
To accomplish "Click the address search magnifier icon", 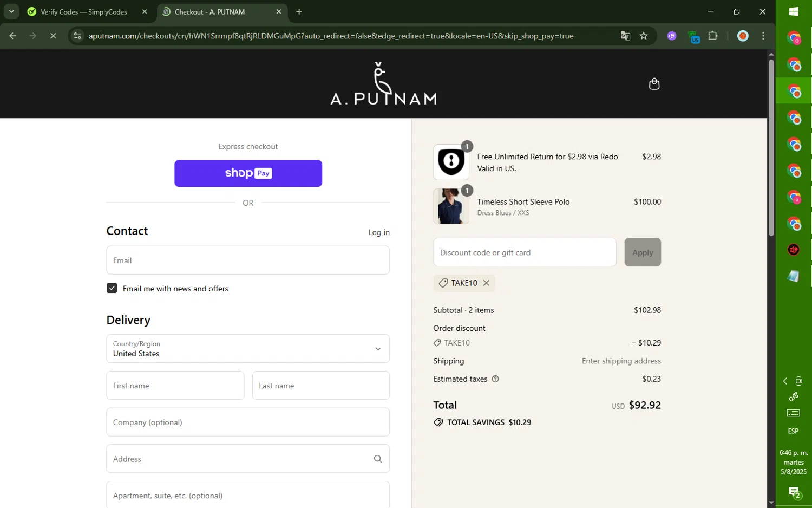I will [378, 459].
